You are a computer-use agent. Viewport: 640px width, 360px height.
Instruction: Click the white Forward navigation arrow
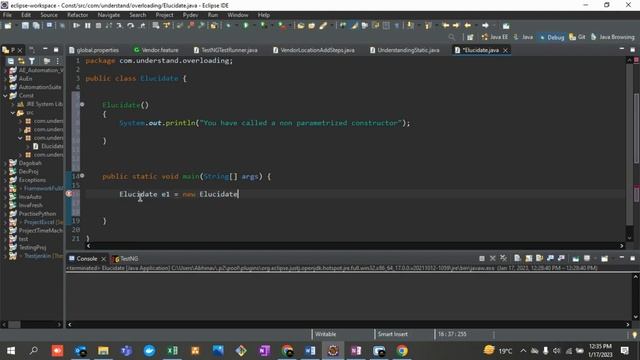[485, 25]
